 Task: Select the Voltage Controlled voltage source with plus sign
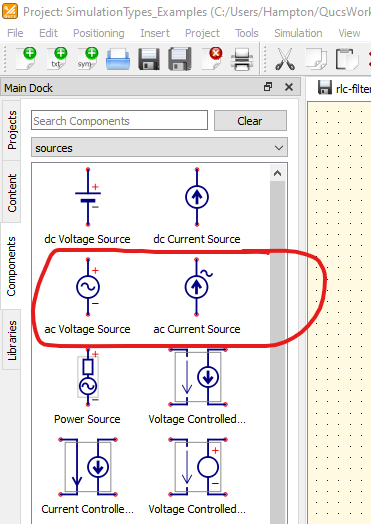(197, 476)
